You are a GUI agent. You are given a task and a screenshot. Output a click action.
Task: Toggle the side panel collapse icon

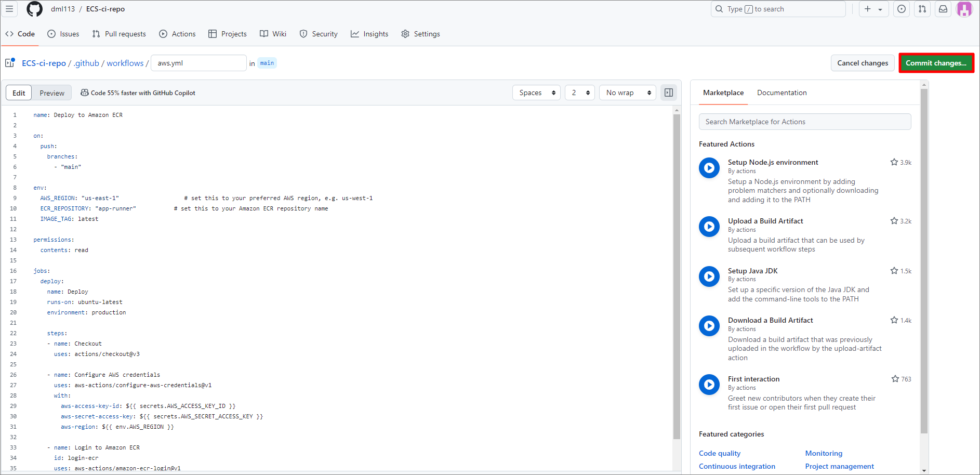point(669,93)
